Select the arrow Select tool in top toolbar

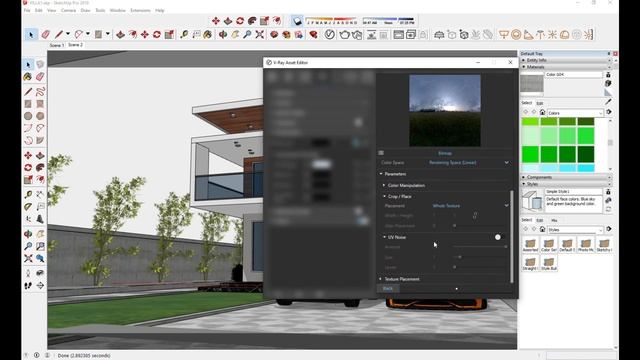pyautogui.click(x=31, y=35)
